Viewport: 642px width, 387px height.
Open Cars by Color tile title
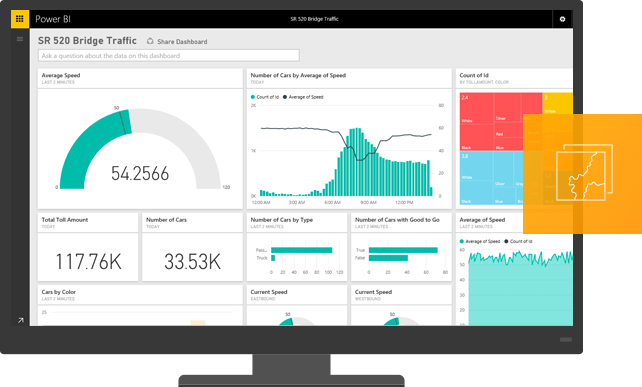(x=59, y=292)
